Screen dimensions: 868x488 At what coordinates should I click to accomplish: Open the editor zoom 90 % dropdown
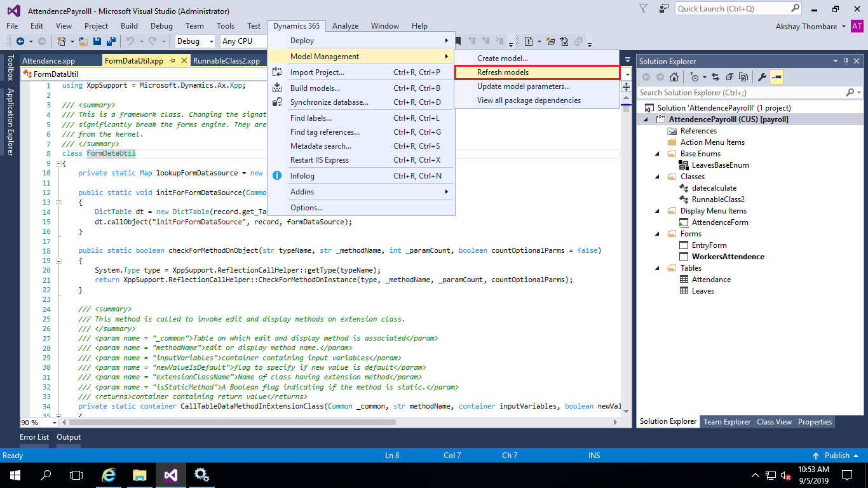[39, 423]
